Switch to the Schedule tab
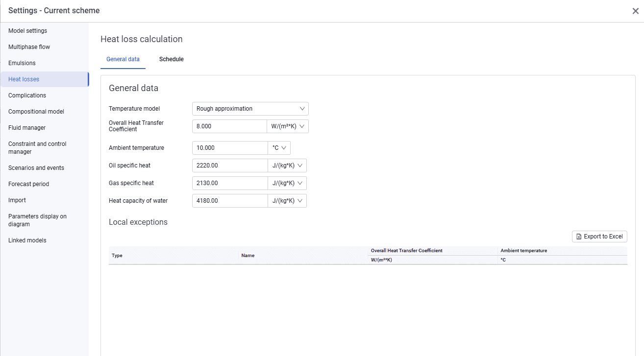This screenshot has width=644, height=356. click(x=172, y=59)
